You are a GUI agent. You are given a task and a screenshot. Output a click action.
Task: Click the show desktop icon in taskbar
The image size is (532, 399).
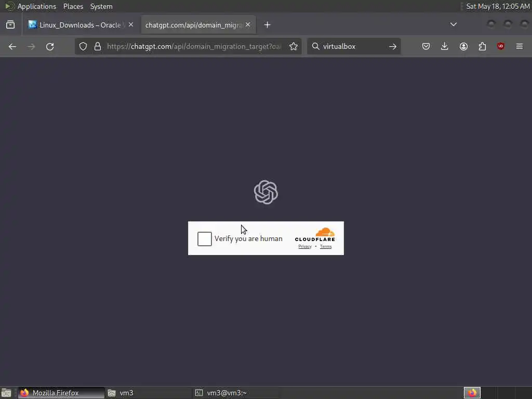point(6,393)
